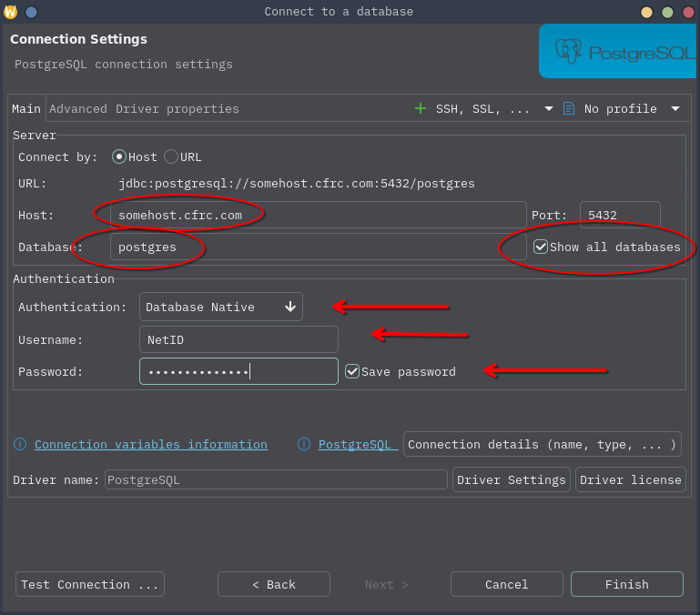Image resolution: width=700 pixels, height=615 pixels.
Task: Select the Host radio button
Action: click(118, 157)
